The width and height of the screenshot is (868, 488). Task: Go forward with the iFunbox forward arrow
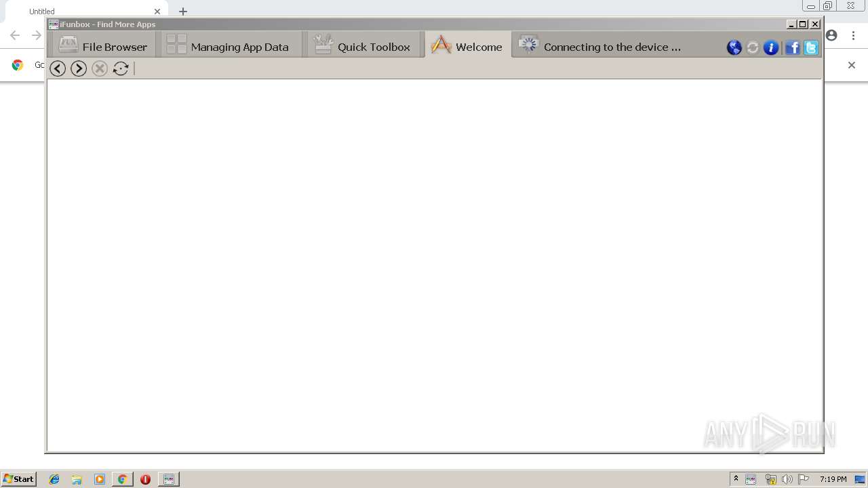click(x=79, y=68)
